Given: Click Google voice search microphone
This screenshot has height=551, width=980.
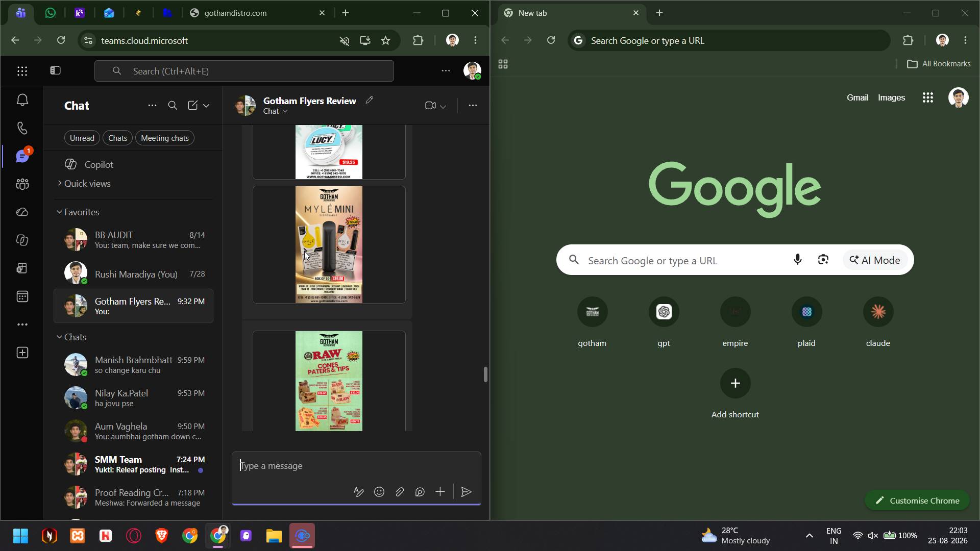Looking at the screenshot, I should 797,260.
